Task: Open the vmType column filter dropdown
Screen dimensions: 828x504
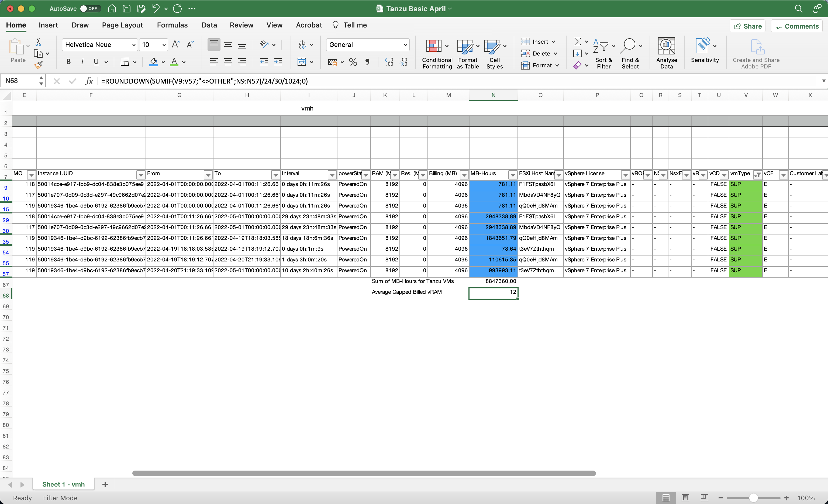Action: (757, 174)
